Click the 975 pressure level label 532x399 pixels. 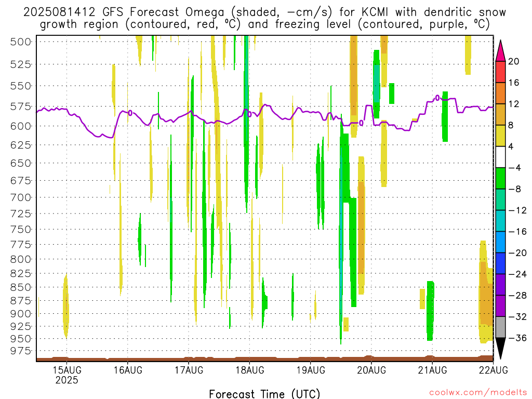click(20, 351)
